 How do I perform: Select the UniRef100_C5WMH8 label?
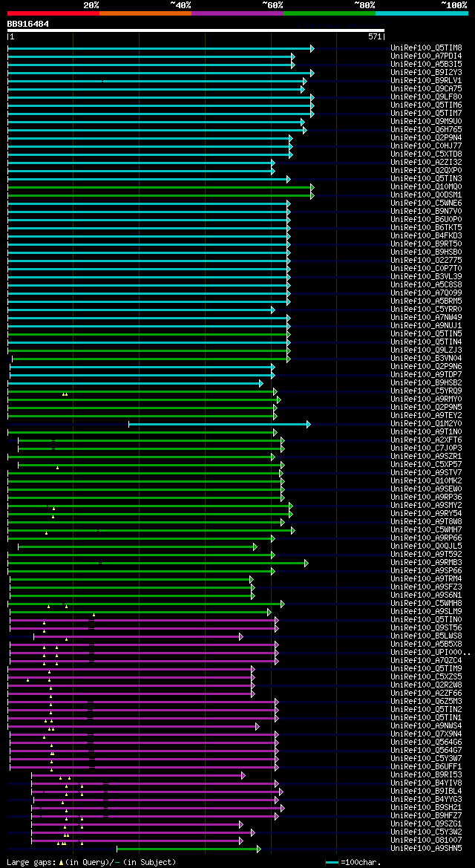pos(426,604)
